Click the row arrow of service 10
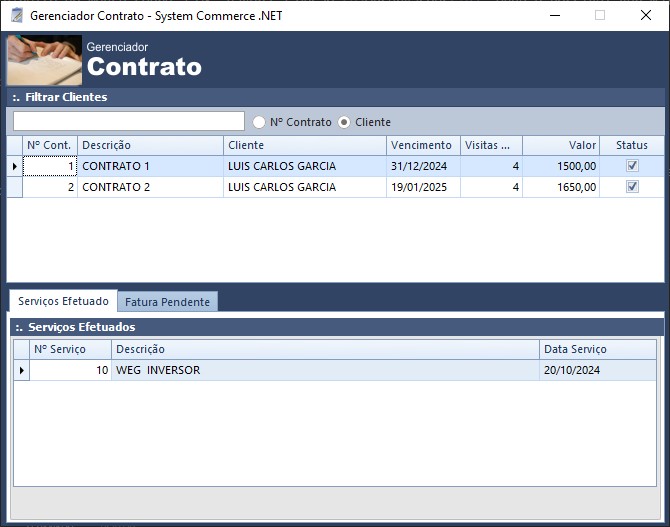Image resolution: width=670 pixels, height=527 pixels. pos(22,370)
